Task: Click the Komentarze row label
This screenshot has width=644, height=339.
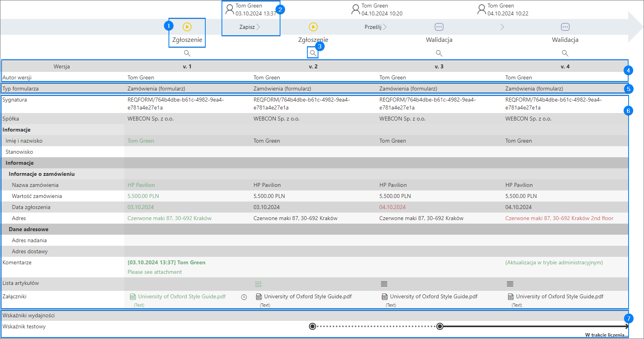Action: pos(17,262)
